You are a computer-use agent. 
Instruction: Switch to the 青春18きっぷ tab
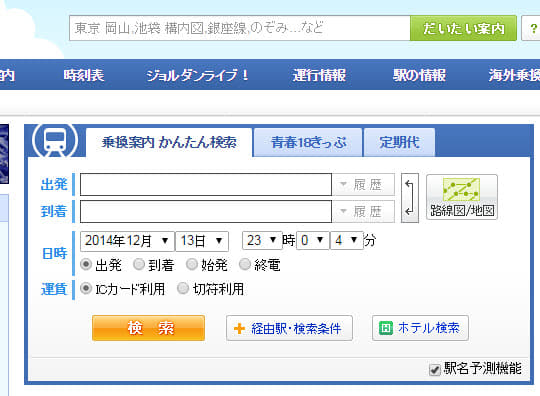(x=308, y=143)
